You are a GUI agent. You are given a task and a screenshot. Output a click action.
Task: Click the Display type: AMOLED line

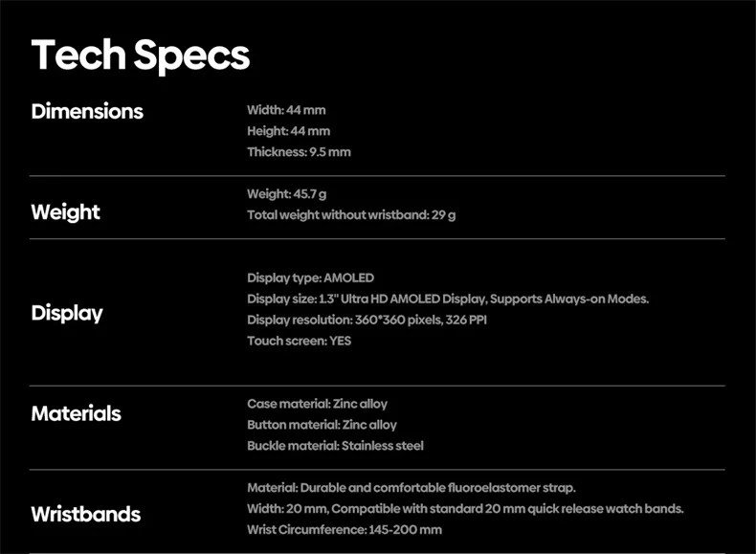tap(311, 278)
